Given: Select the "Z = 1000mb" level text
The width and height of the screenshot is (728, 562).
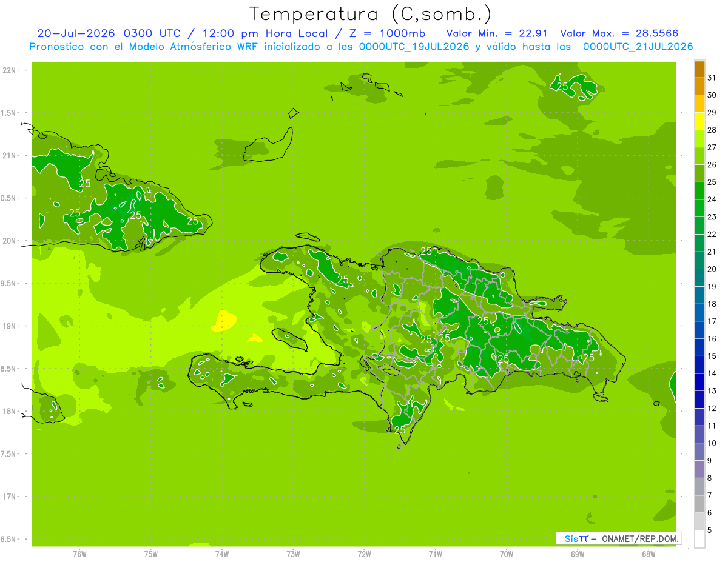Looking at the screenshot, I should point(386,34).
